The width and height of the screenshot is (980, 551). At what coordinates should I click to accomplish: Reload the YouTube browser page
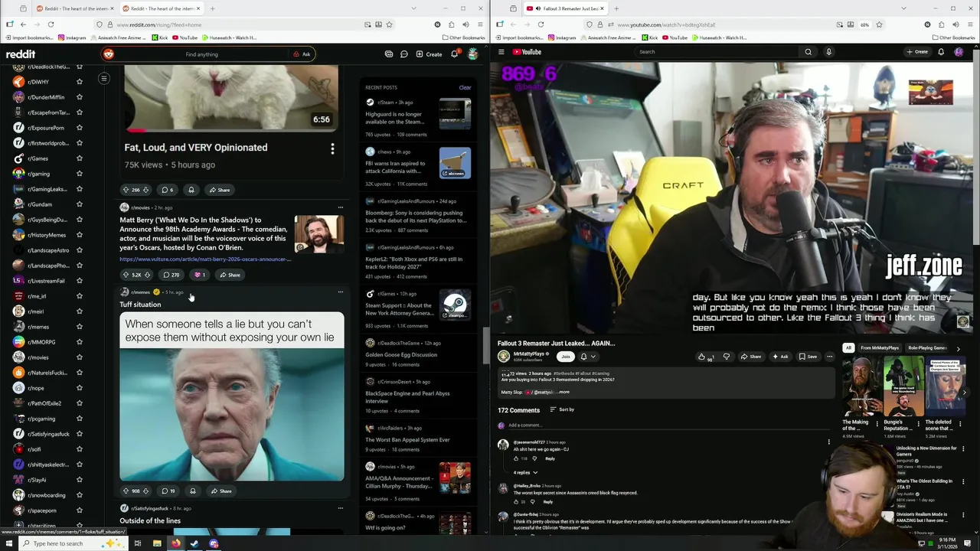(x=541, y=24)
